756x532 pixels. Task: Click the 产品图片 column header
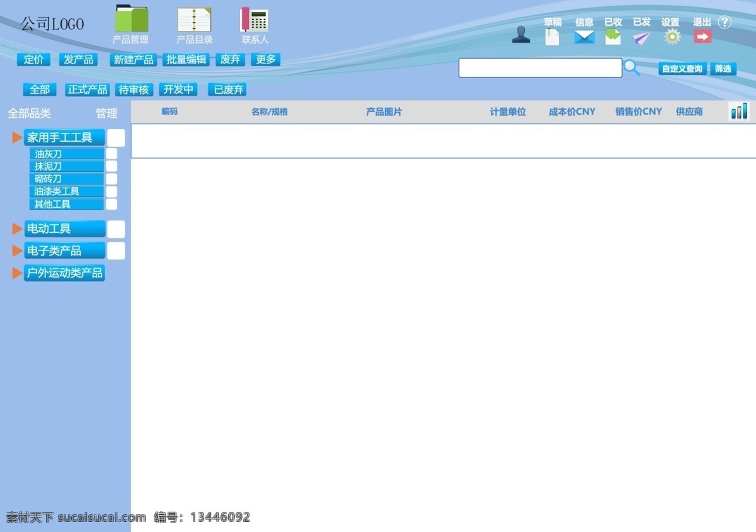384,111
